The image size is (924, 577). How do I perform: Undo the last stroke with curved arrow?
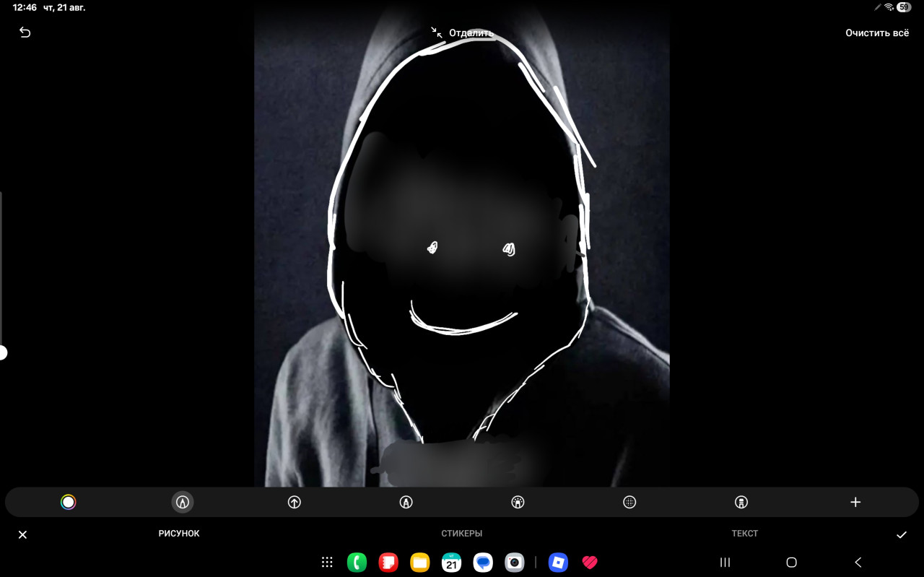(x=25, y=32)
